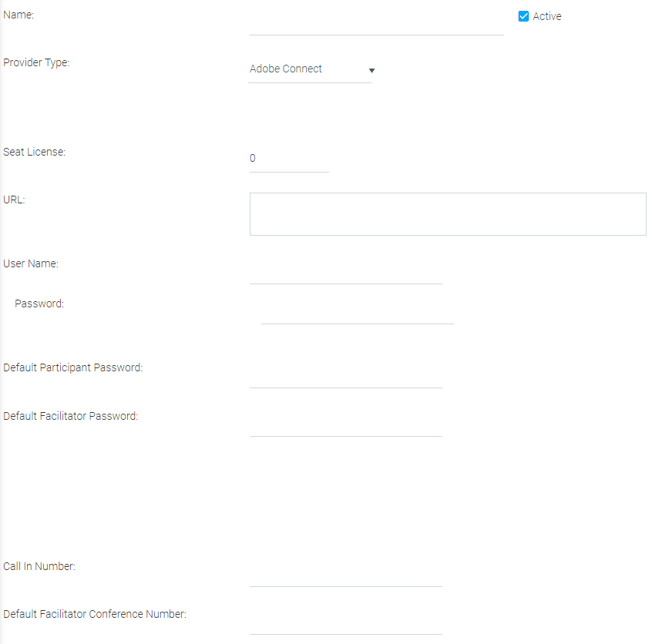The width and height of the screenshot is (652, 644).
Task: Focus the Default Participant Password field
Action: click(345, 377)
